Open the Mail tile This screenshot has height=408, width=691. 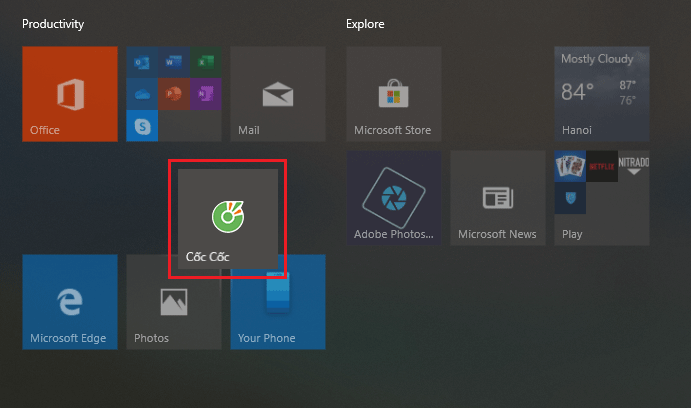(x=278, y=94)
